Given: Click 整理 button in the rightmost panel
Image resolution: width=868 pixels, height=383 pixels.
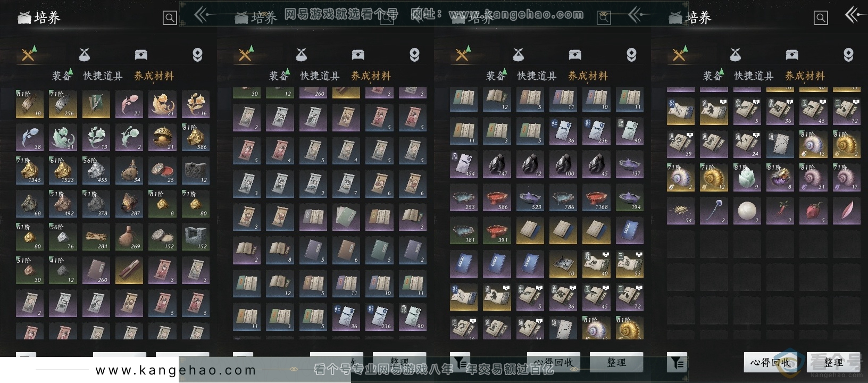Looking at the screenshot, I should point(833,363).
